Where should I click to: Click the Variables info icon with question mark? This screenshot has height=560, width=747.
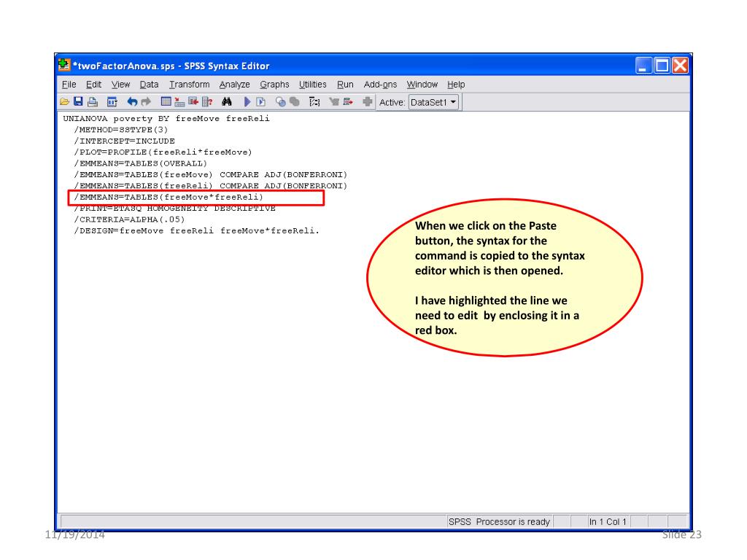[x=207, y=102]
